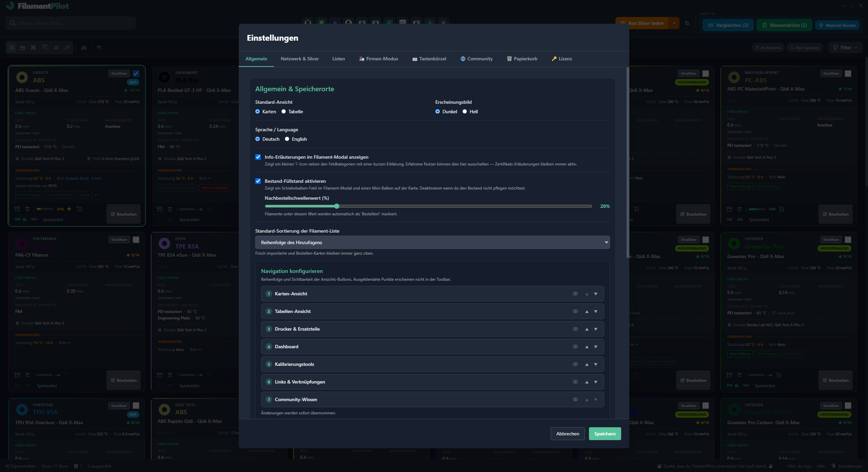
Task: Toggle visibility eye for Drucker & Ersatzteile
Action: 575,329
